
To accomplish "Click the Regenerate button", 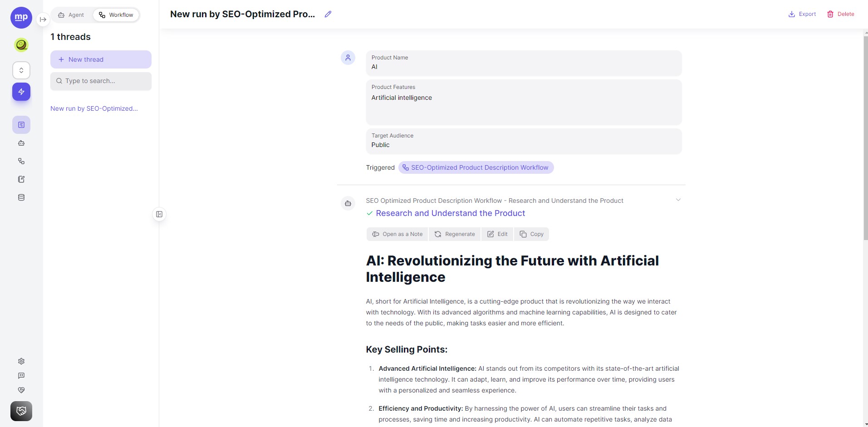I will pyautogui.click(x=455, y=234).
